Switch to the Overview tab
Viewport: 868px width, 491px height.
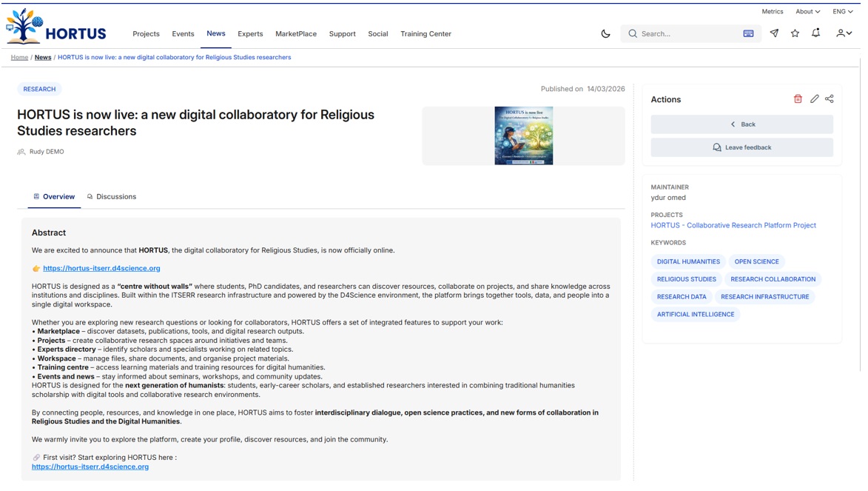[54, 197]
